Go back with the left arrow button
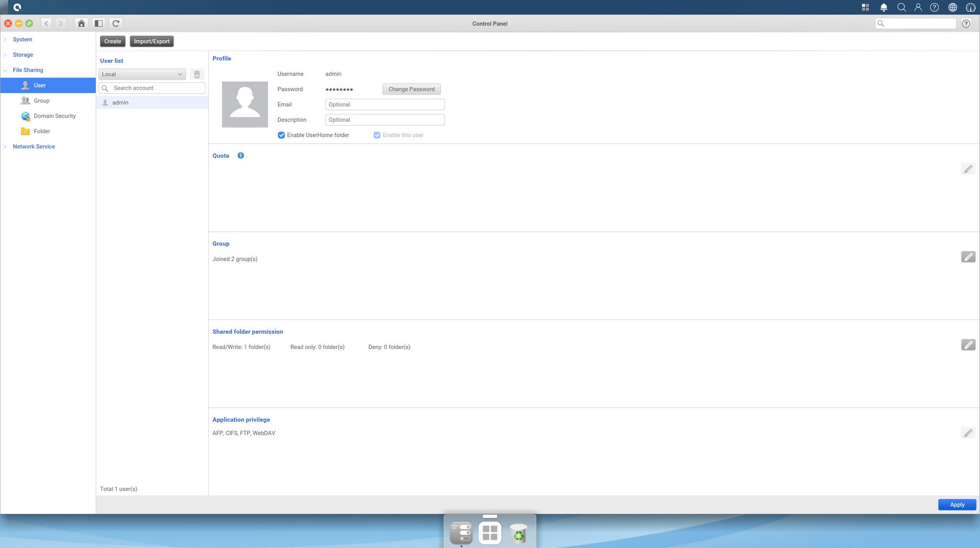980x548 pixels. 46,23
